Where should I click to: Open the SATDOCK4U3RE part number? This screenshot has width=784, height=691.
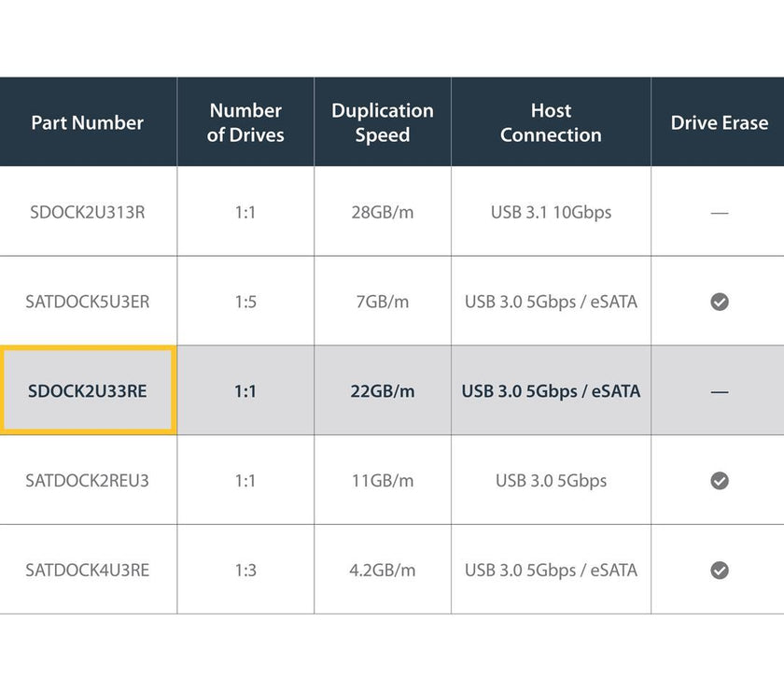coord(88,570)
